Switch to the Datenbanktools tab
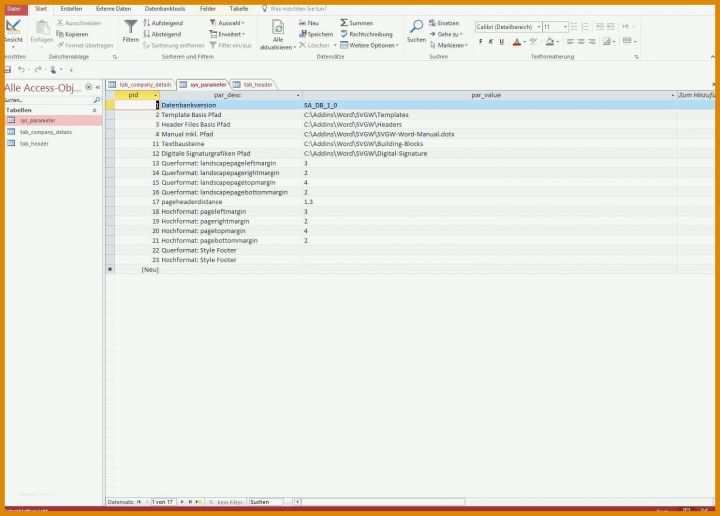The image size is (720, 516). coord(165,9)
